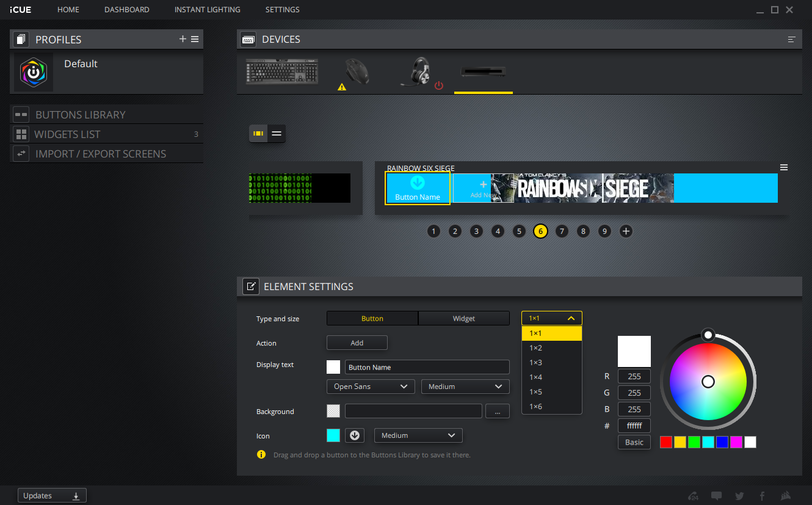Pick the green preset color
Image resolution: width=812 pixels, height=505 pixels.
click(x=694, y=442)
